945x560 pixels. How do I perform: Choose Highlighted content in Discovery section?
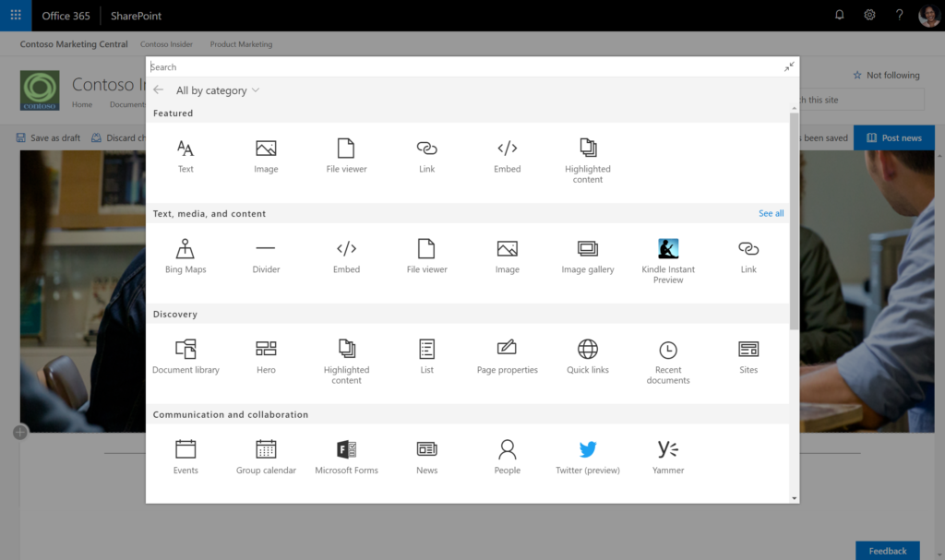click(347, 361)
